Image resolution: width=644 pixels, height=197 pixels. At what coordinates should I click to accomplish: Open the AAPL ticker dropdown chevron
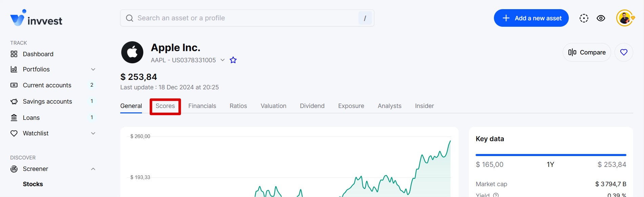point(223,60)
